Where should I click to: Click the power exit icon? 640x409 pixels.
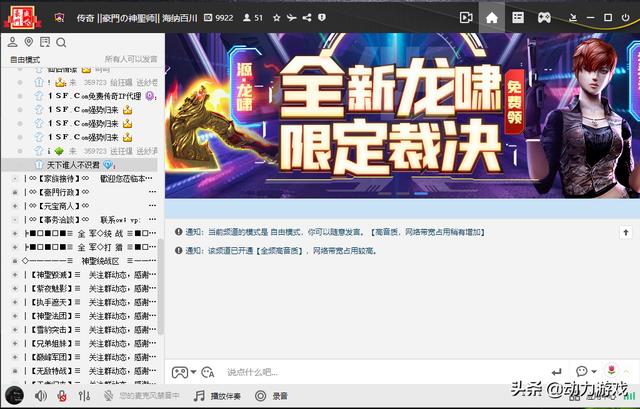point(625,18)
